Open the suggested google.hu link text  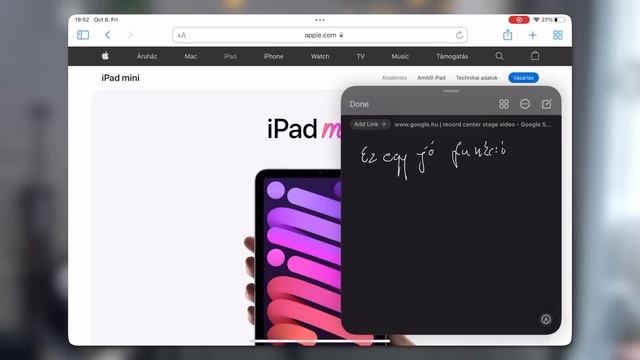(473, 124)
